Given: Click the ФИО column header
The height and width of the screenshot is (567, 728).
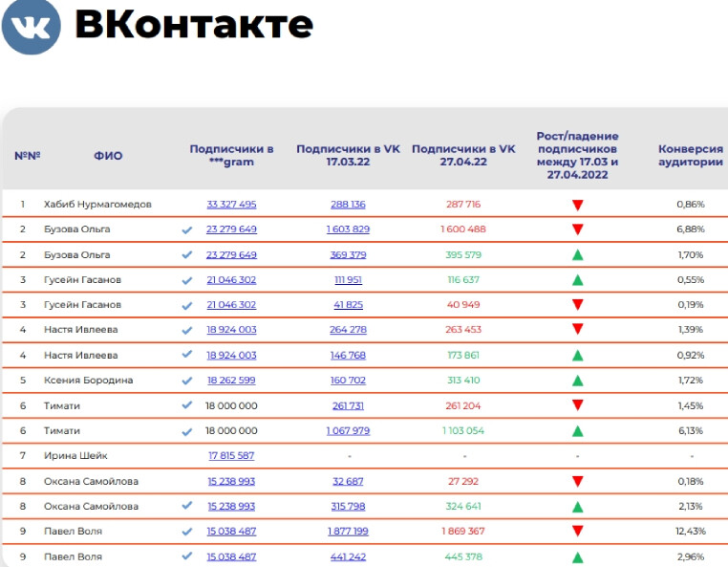Looking at the screenshot, I should click(x=108, y=156).
